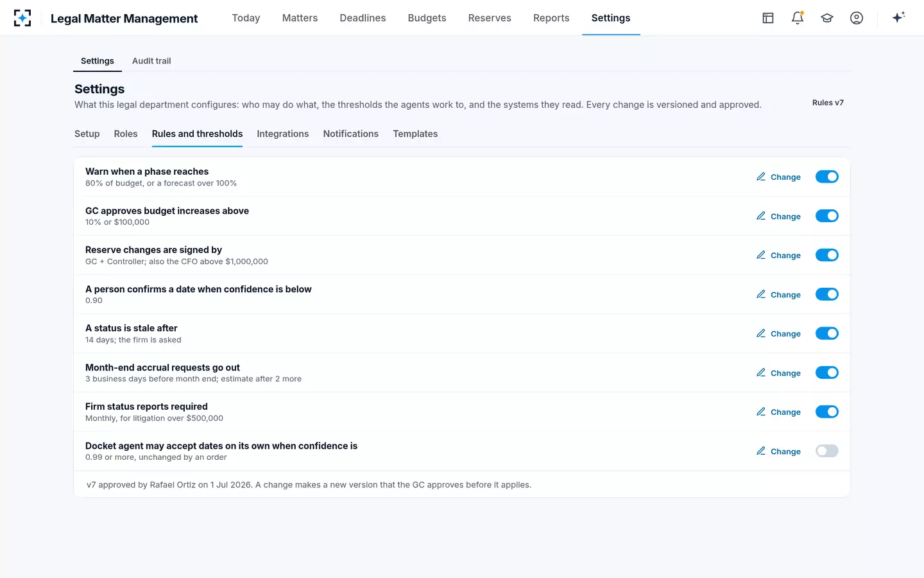Go to the Today tab
This screenshot has width=924, height=578.
pyautogui.click(x=246, y=18)
